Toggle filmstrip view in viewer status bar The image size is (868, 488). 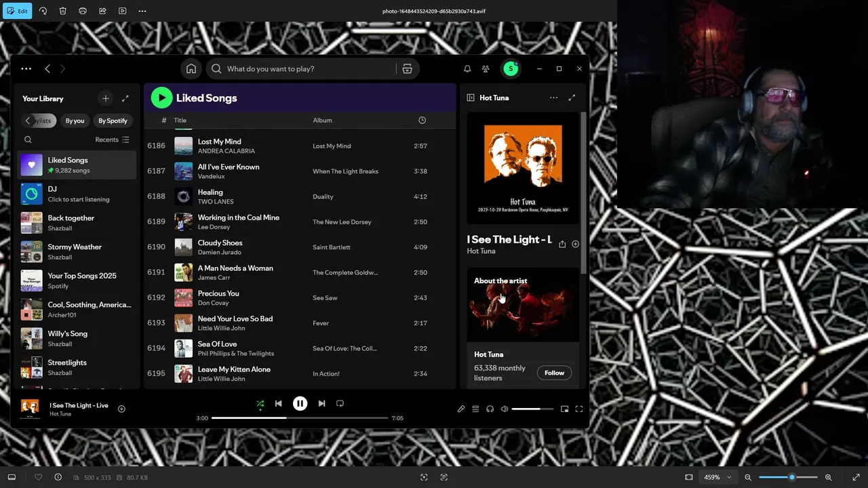12,477
